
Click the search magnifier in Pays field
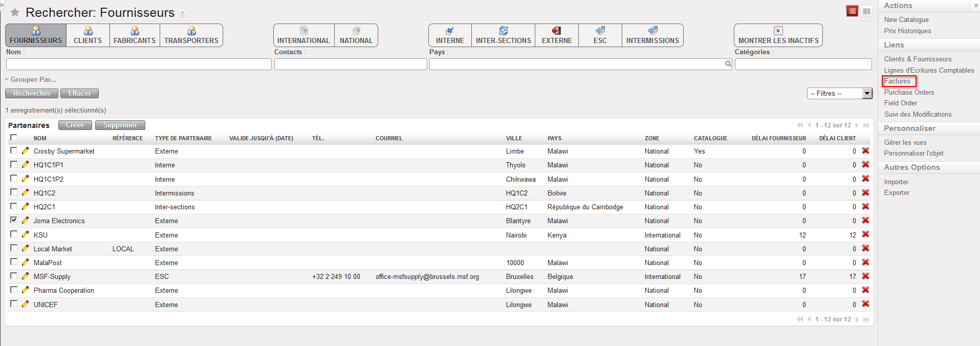(728, 64)
